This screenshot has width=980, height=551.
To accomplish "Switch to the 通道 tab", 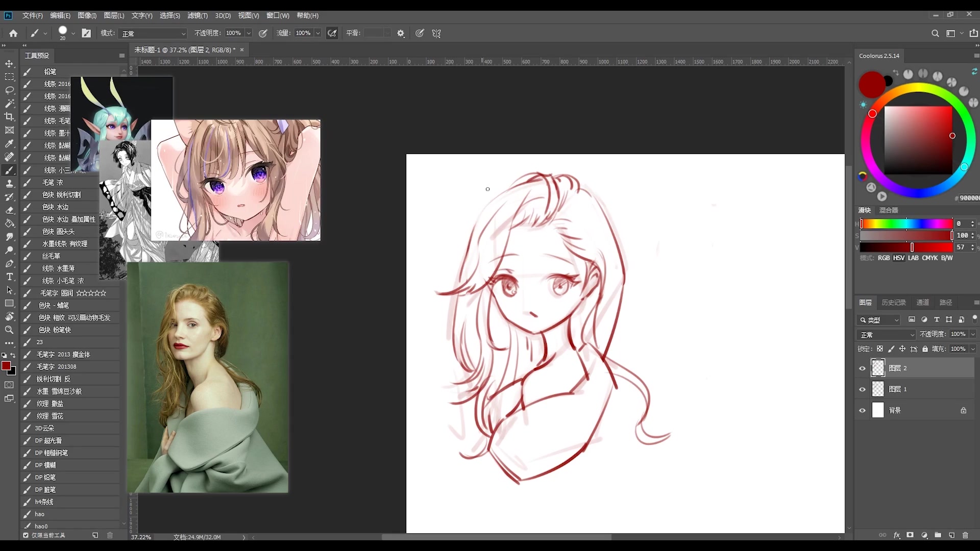I will coord(922,303).
